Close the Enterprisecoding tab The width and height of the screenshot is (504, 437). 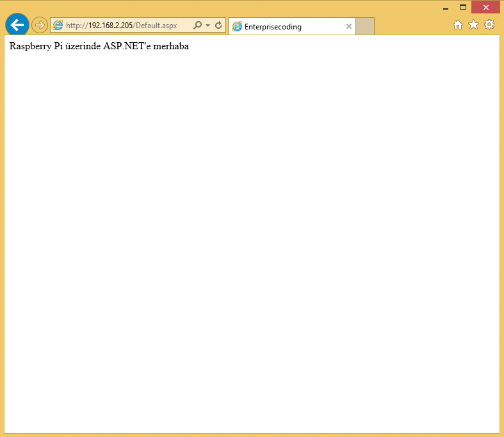[x=349, y=26]
